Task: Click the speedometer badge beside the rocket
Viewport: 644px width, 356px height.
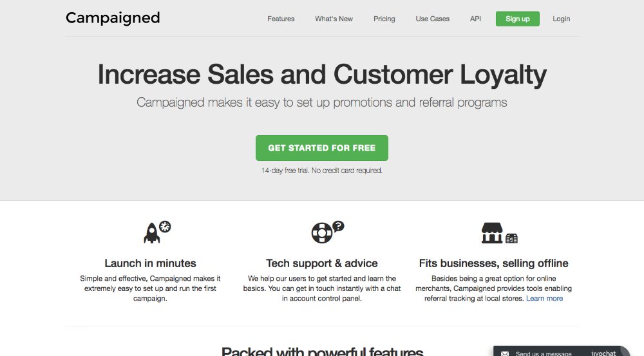Action: [165, 226]
